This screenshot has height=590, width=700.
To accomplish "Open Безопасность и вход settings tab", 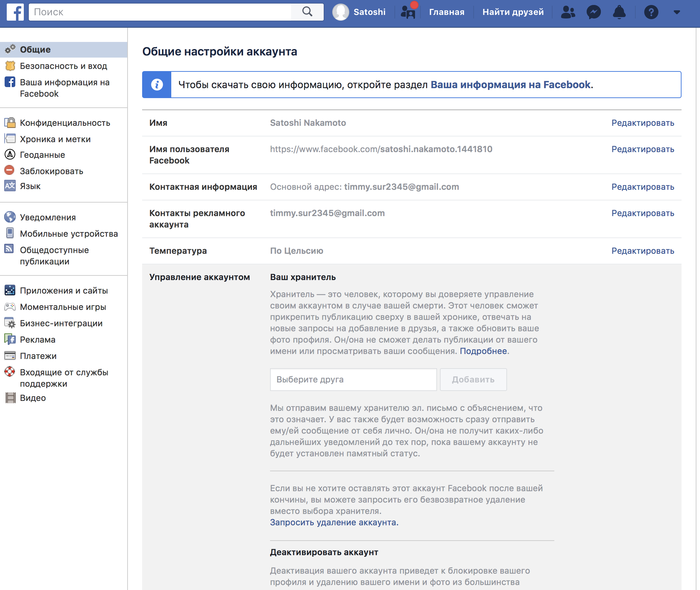I will point(63,66).
